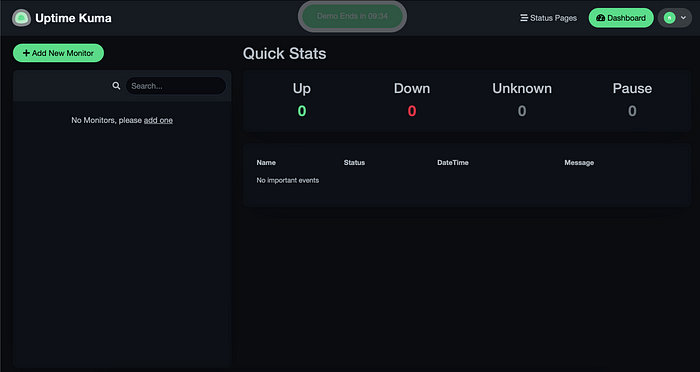Image resolution: width=700 pixels, height=372 pixels.
Task: Click the Message column header
Action: pyautogui.click(x=579, y=163)
